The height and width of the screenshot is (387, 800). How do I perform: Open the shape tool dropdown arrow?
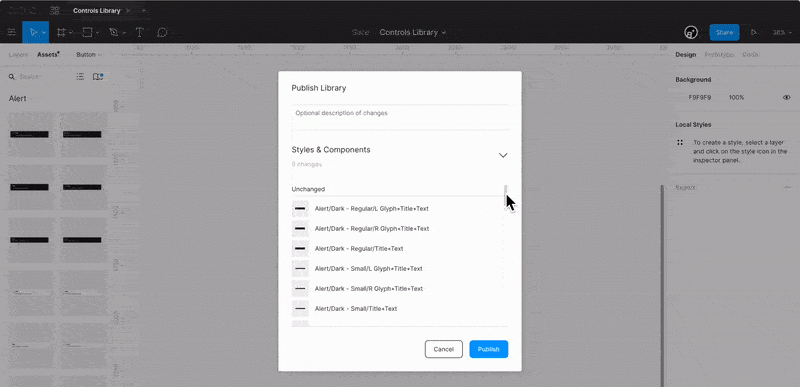(x=97, y=33)
